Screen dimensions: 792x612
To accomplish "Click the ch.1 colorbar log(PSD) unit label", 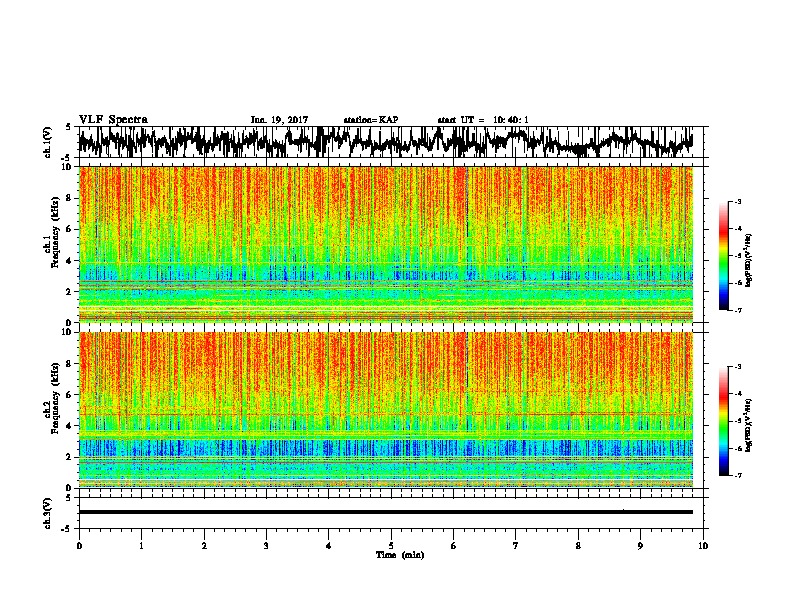I will point(749,260).
